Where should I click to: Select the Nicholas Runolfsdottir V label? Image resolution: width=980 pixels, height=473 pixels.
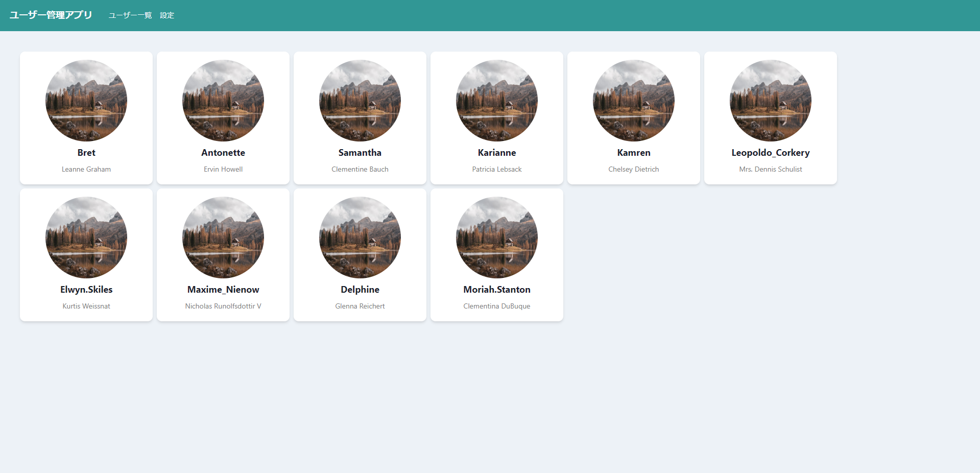coord(223,306)
